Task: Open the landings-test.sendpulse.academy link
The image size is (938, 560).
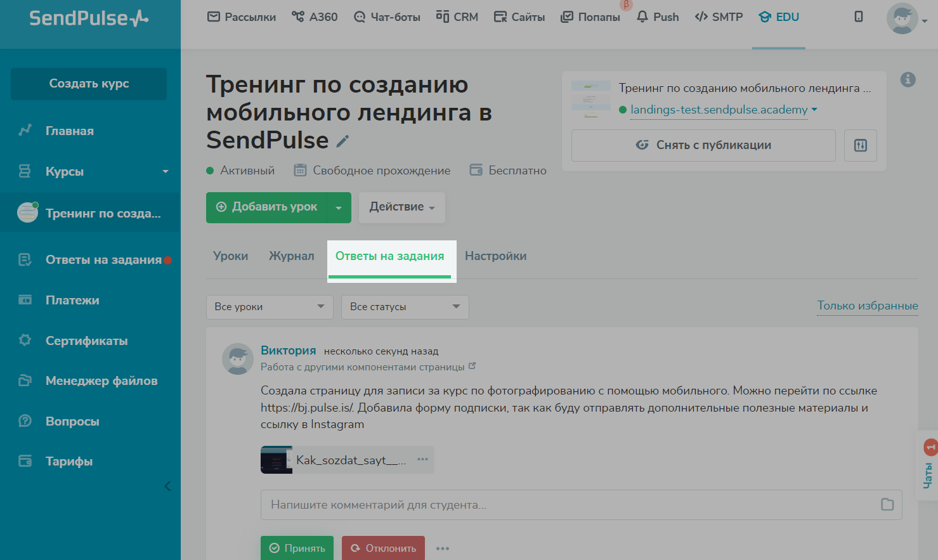Action: [x=719, y=110]
